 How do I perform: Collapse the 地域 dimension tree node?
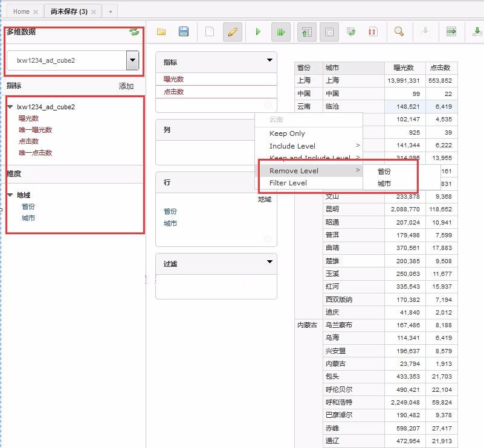click(10, 195)
